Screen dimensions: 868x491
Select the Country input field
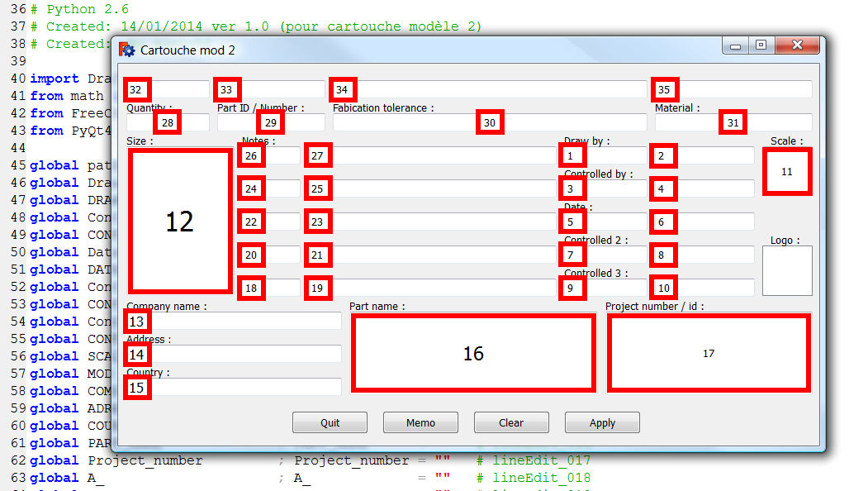pyautogui.click(x=234, y=388)
